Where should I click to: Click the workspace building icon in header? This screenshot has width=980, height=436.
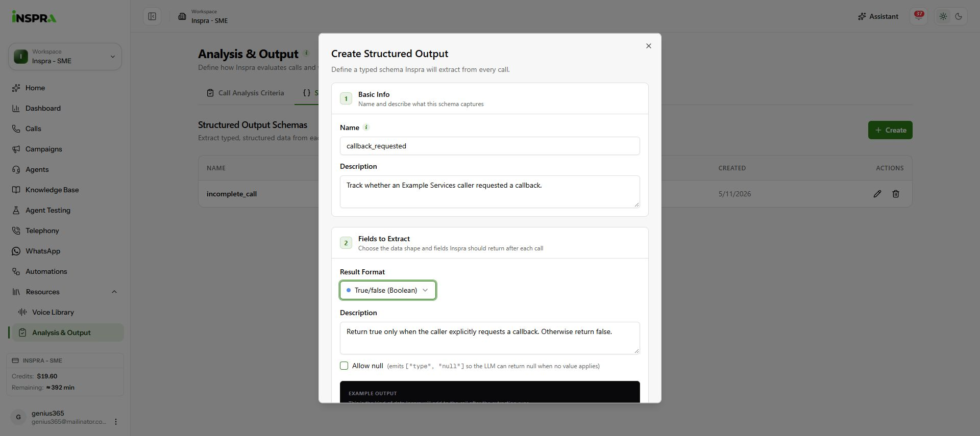click(182, 16)
